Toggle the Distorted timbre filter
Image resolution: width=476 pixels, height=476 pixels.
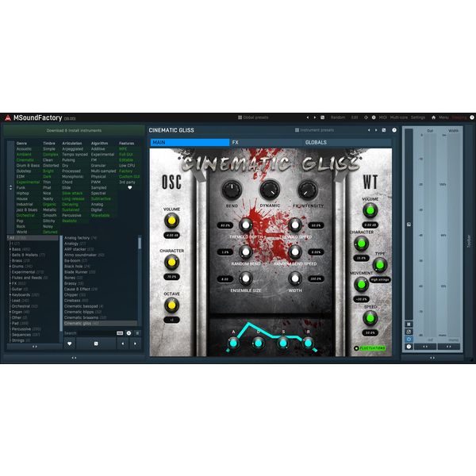point(51,166)
